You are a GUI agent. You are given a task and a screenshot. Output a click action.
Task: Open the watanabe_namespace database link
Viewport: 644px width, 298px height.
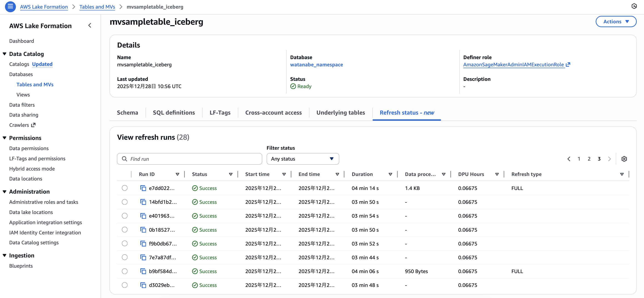pyautogui.click(x=316, y=65)
